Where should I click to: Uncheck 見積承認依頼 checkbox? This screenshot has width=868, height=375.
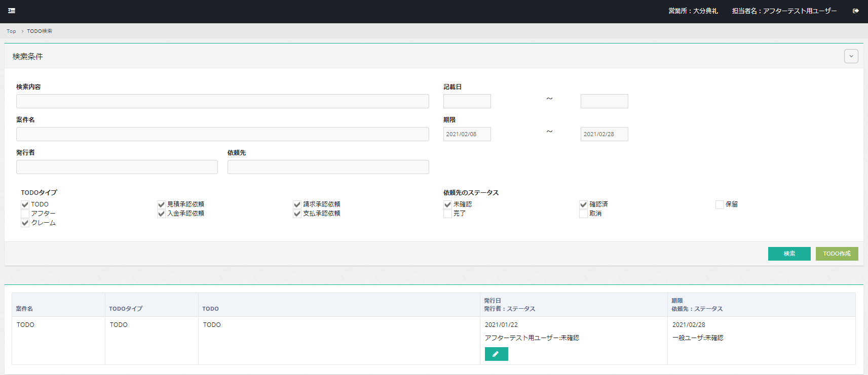click(x=161, y=204)
